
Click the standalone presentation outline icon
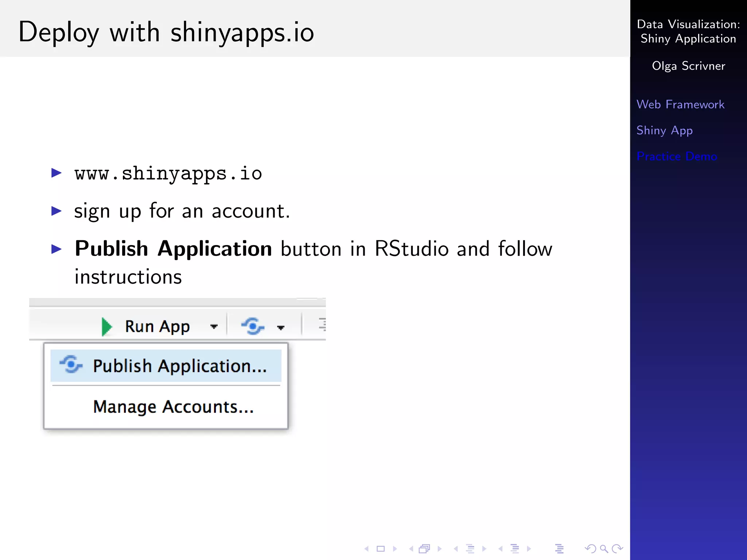click(x=560, y=549)
